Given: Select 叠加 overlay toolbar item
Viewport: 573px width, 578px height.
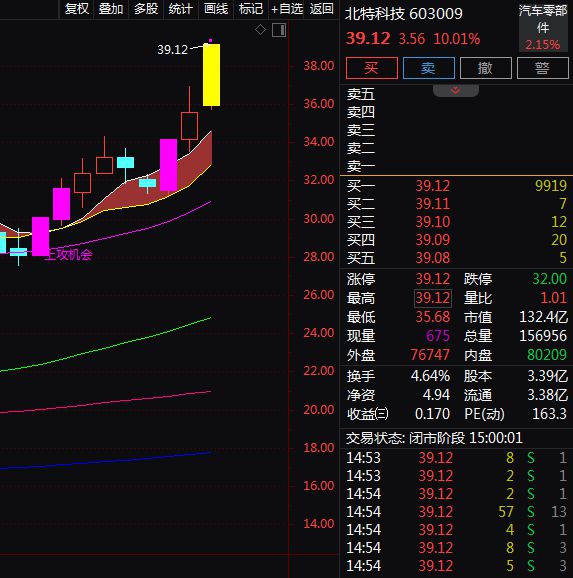Looking at the screenshot, I should pos(111,8).
